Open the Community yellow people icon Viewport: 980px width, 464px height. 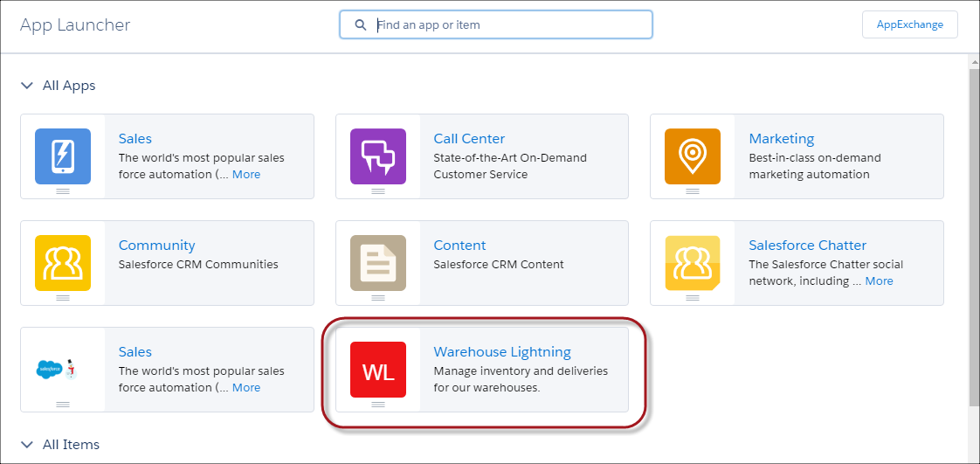tap(63, 263)
